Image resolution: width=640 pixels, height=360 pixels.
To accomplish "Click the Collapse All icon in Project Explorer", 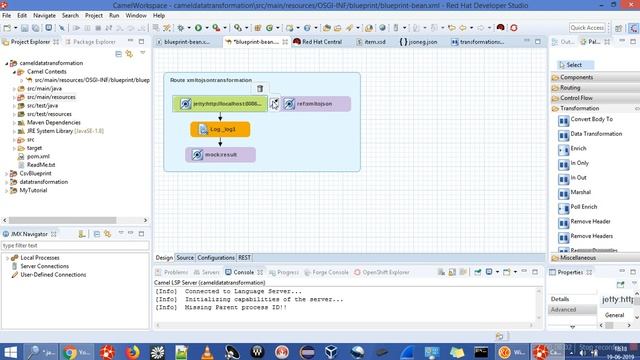I will [118, 54].
